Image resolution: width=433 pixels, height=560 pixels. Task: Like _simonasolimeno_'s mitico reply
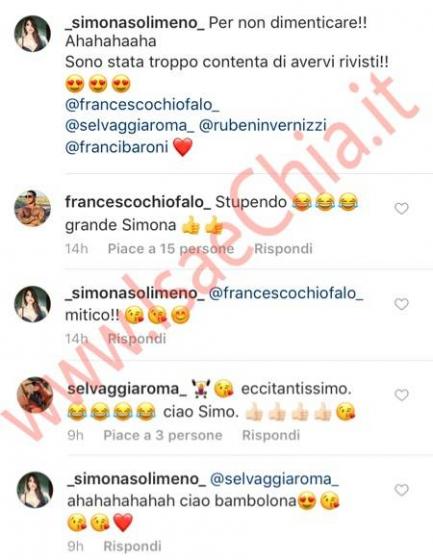pos(401,304)
